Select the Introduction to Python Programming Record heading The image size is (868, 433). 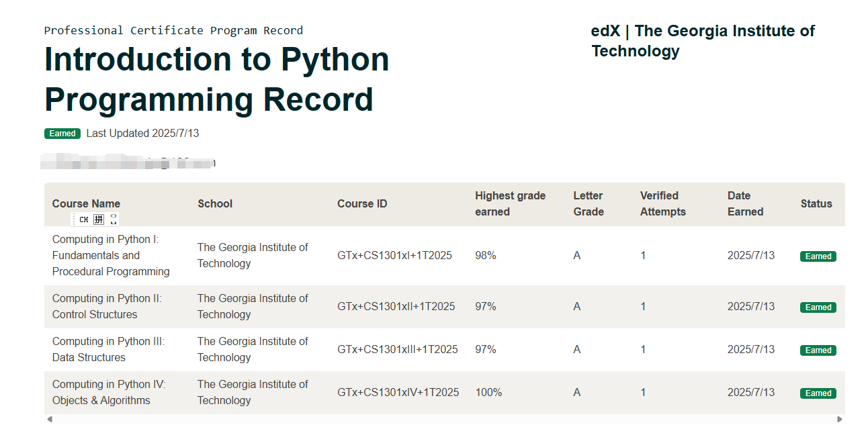click(217, 79)
